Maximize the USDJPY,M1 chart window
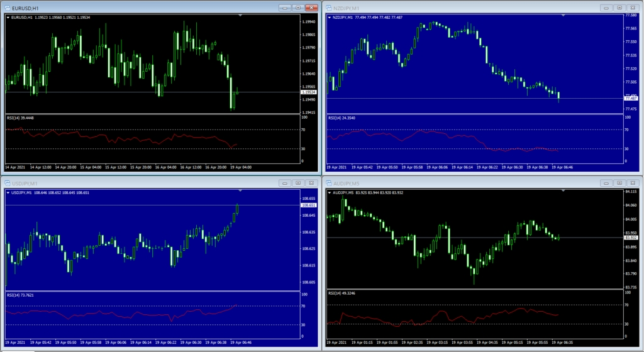Image resolution: width=644 pixels, height=352 pixels. (x=297, y=184)
